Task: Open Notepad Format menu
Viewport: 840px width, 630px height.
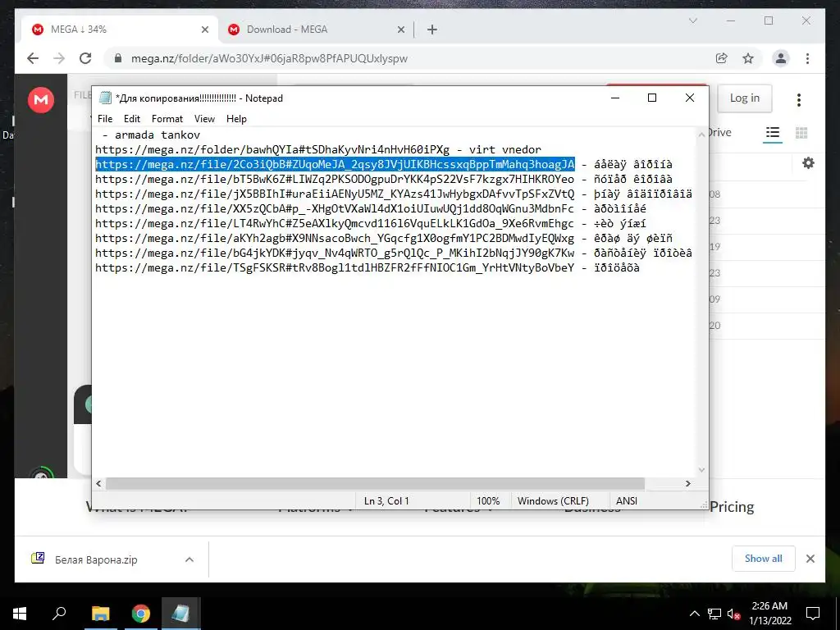Action: tap(167, 118)
